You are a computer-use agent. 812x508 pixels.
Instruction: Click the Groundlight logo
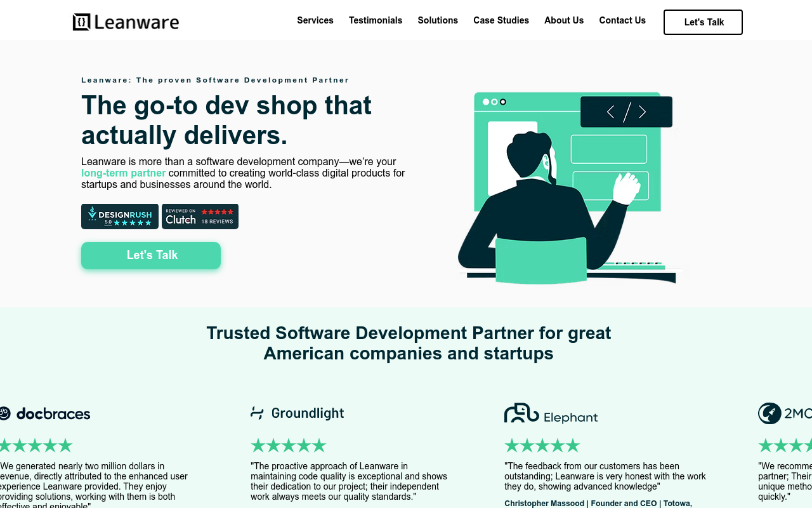pos(297,413)
